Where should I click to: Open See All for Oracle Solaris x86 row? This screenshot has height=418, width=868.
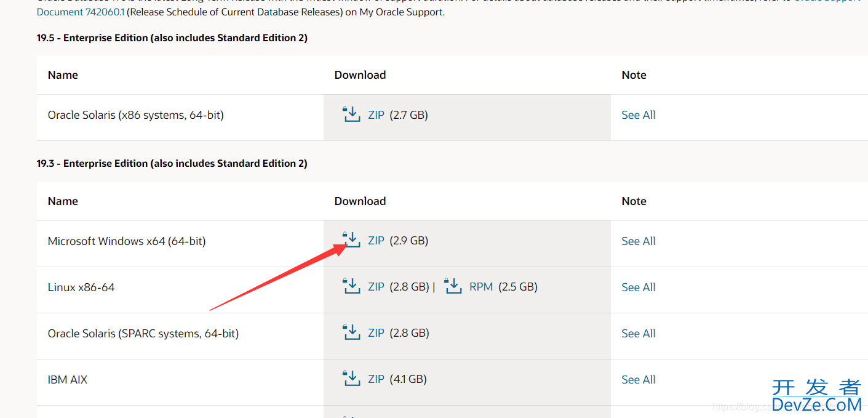coord(639,115)
